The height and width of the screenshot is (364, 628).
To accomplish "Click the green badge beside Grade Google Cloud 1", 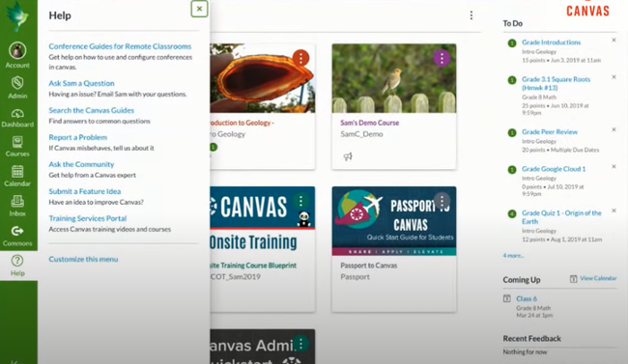I will click(x=511, y=170).
